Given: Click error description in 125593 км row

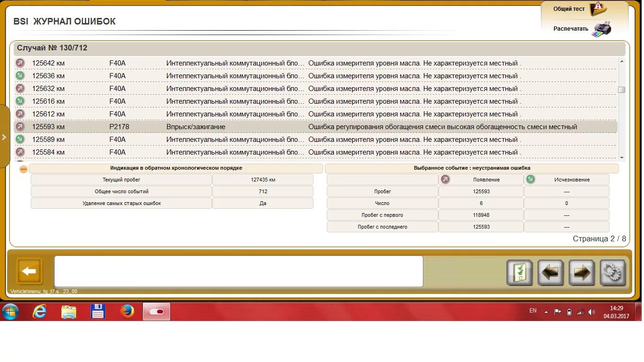Looking at the screenshot, I should 443,126.
